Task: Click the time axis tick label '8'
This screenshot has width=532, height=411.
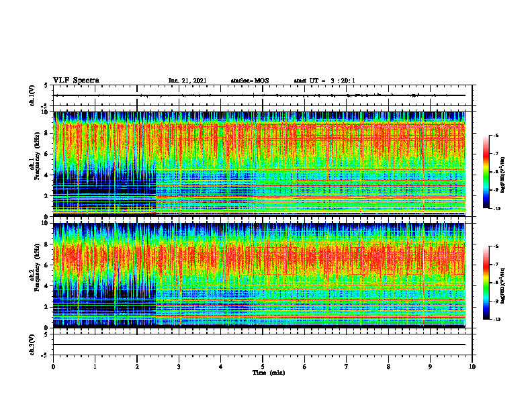Action: click(x=388, y=367)
